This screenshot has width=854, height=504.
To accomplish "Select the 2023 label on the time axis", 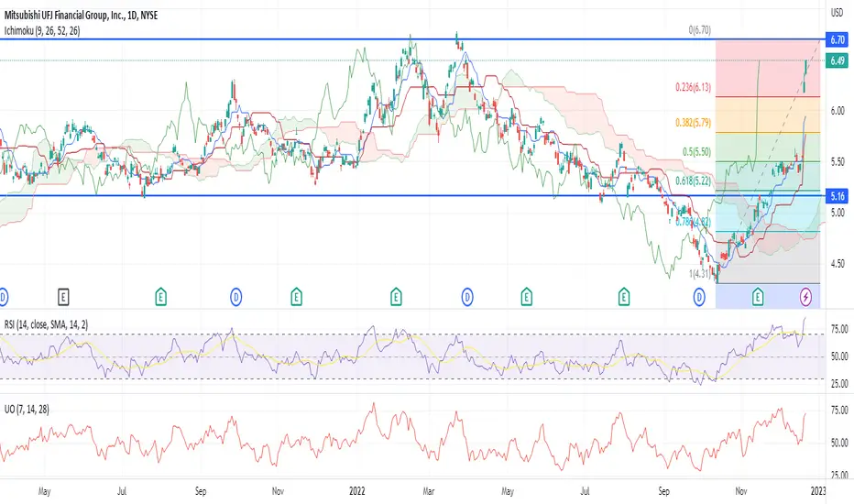I will click(818, 491).
